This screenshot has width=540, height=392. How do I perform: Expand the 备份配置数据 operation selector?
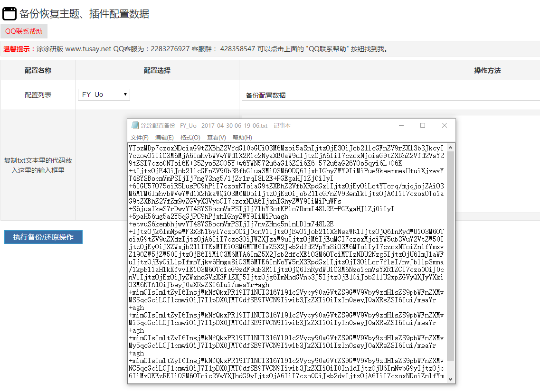click(390, 95)
